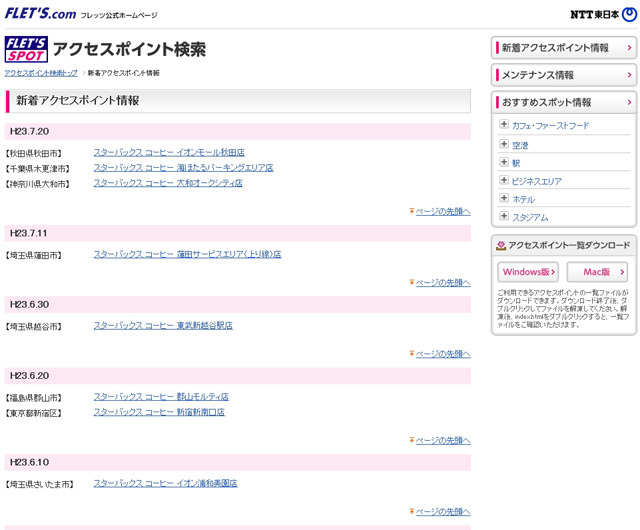Viewport: 640px width, 530px height.
Task: Click the arrow icon on メンテナンス情報 button
Action: click(629, 75)
